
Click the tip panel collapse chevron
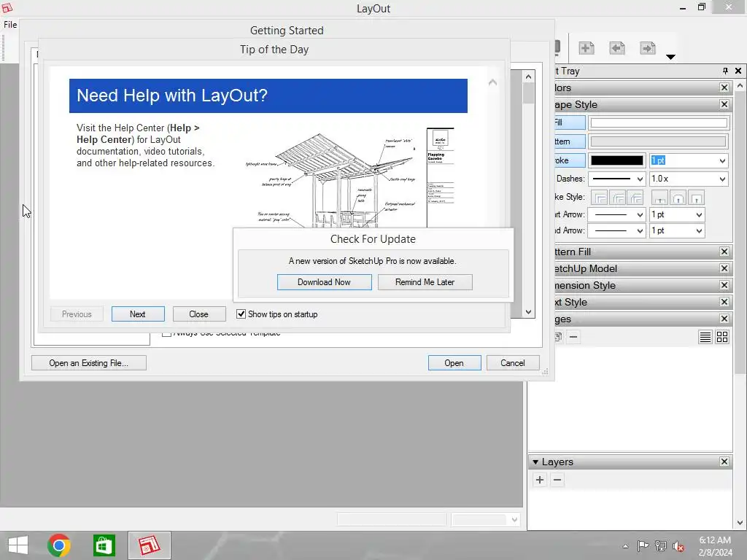(x=492, y=82)
